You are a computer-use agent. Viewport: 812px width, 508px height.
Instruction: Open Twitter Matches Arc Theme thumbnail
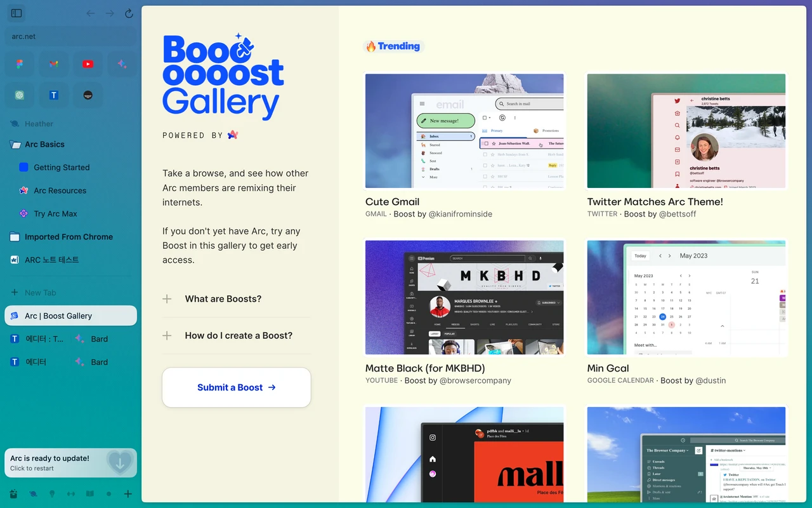tap(686, 131)
